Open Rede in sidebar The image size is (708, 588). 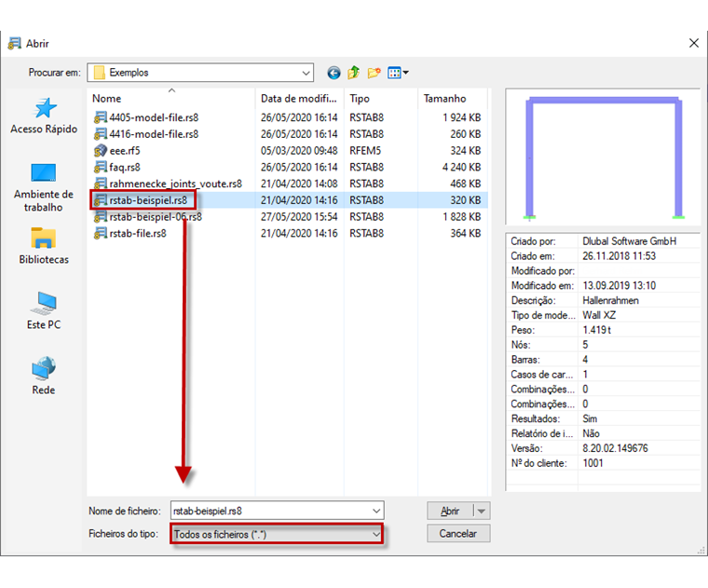click(x=44, y=376)
